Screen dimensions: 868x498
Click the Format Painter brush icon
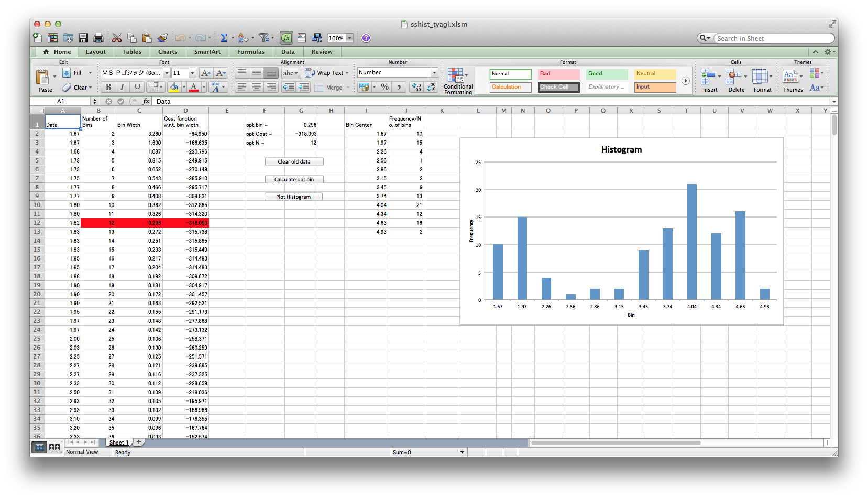pos(162,38)
